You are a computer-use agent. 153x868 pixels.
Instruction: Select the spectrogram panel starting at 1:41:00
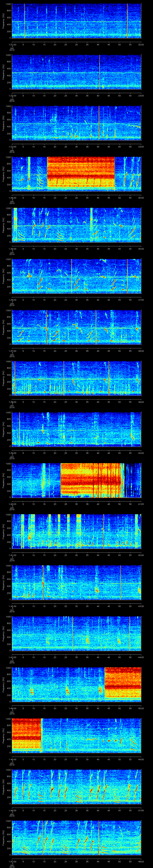click(x=76, y=531)
